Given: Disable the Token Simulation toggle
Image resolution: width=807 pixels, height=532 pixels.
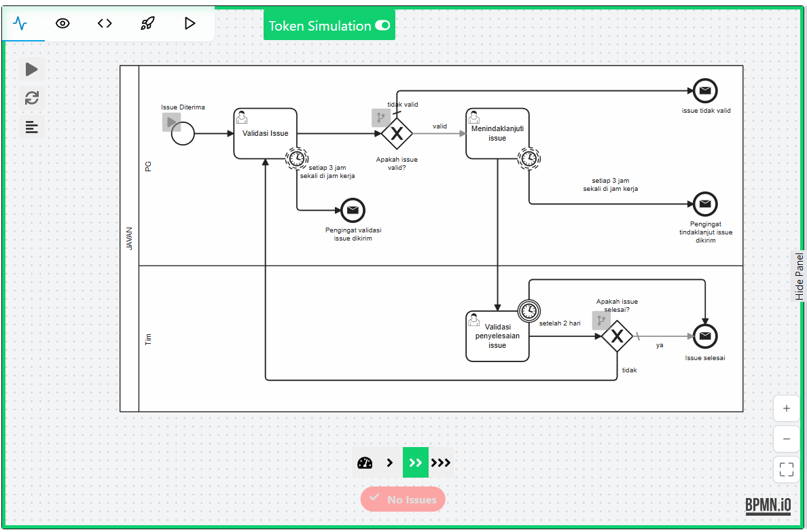Looking at the screenshot, I should (x=382, y=26).
